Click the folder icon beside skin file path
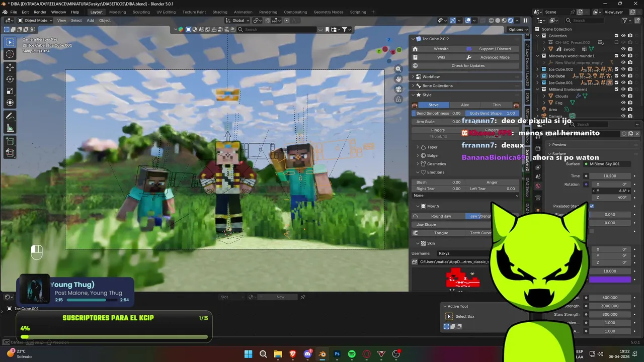 pyautogui.click(x=415, y=262)
